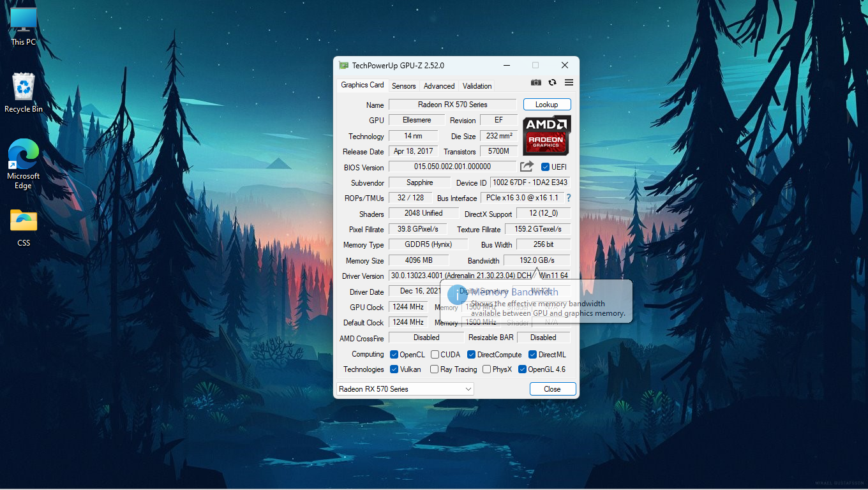This screenshot has height=490, width=868.
Task: Click the Default Clock value 1244 MHz
Action: [x=408, y=322]
